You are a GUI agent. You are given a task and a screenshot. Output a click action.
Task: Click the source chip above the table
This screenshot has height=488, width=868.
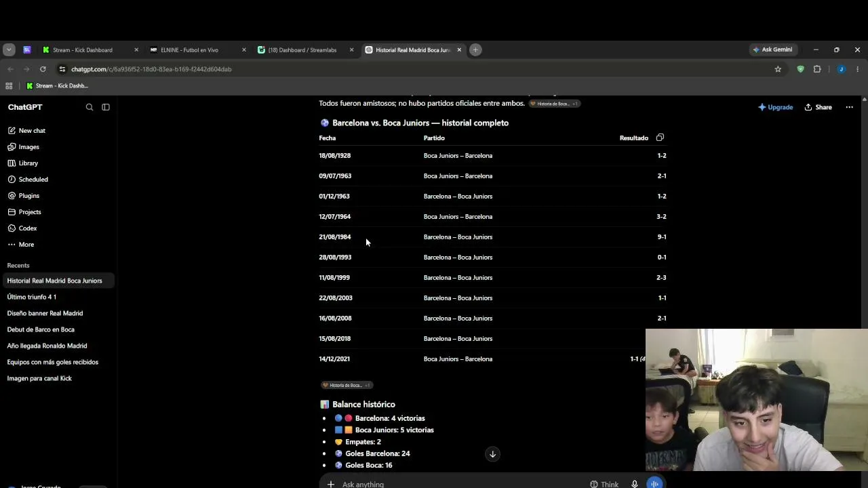click(554, 104)
